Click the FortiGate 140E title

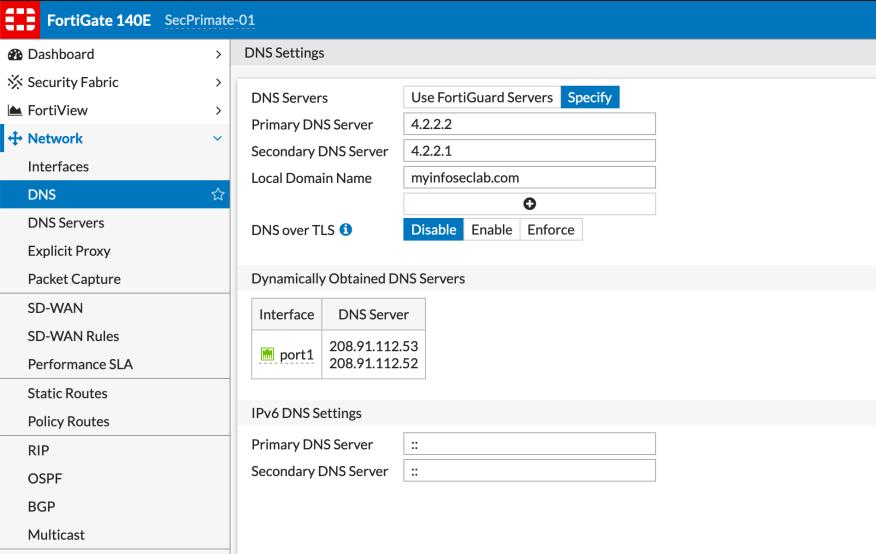click(99, 20)
